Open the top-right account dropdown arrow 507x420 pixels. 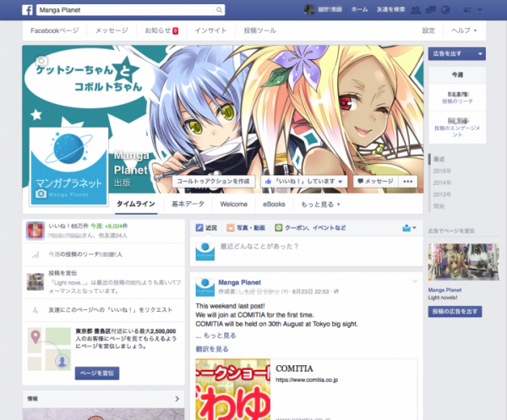tap(480, 10)
